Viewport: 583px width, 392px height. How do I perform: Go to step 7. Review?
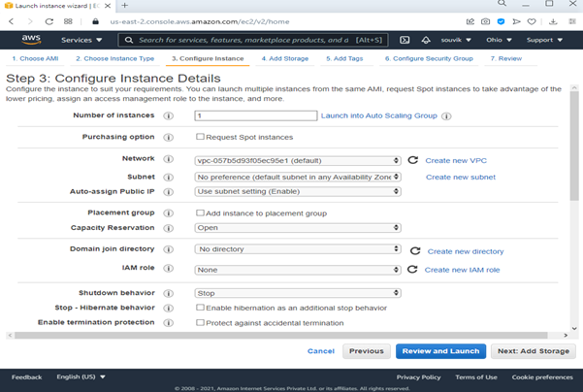[x=506, y=58]
